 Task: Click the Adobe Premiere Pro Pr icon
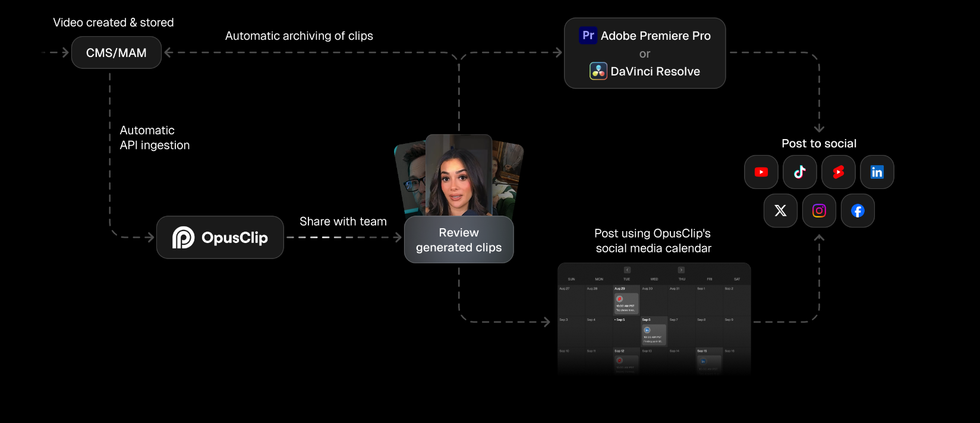point(588,36)
